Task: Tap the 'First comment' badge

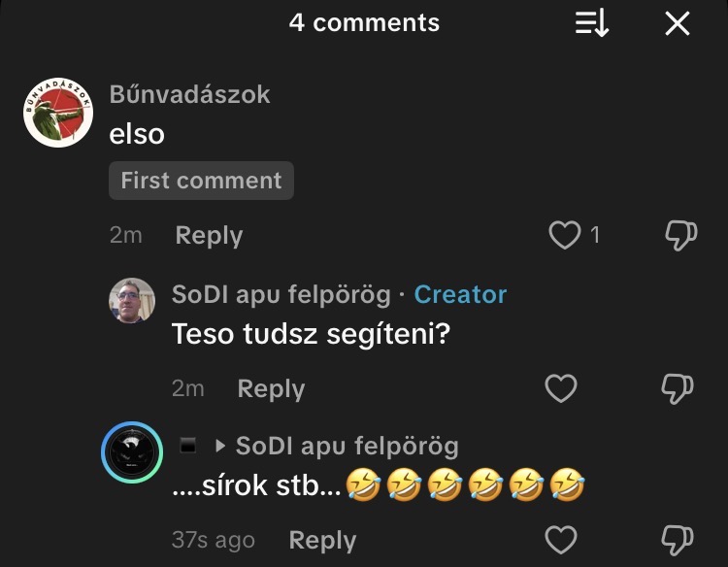Action: (201, 181)
